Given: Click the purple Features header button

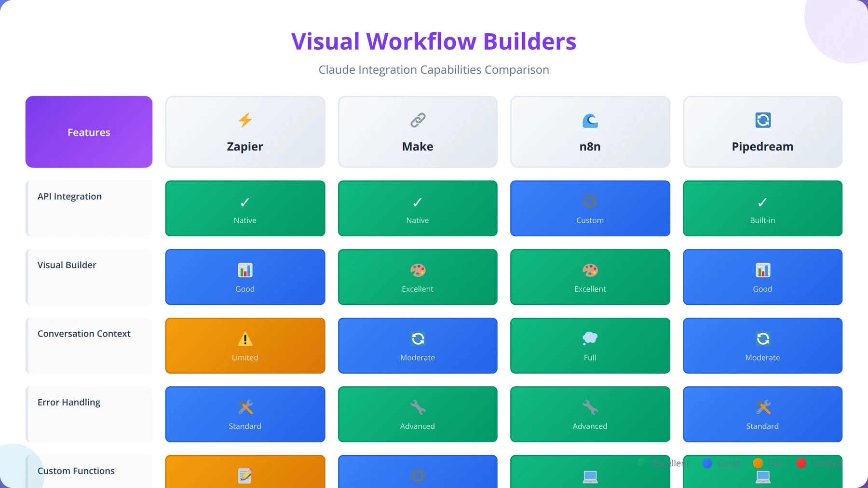Looking at the screenshot, I should (89, 132).
